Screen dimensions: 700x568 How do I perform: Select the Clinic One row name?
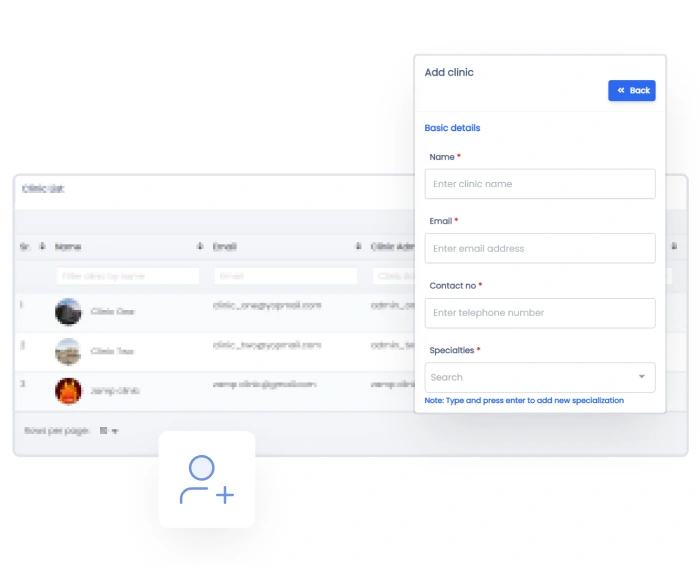[x=112, y=312]
